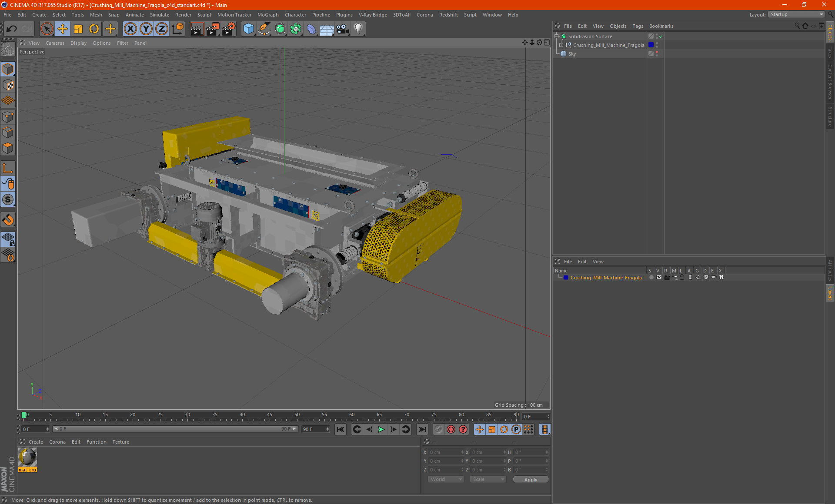Enable Axis mode icon

tap(8, 168)
